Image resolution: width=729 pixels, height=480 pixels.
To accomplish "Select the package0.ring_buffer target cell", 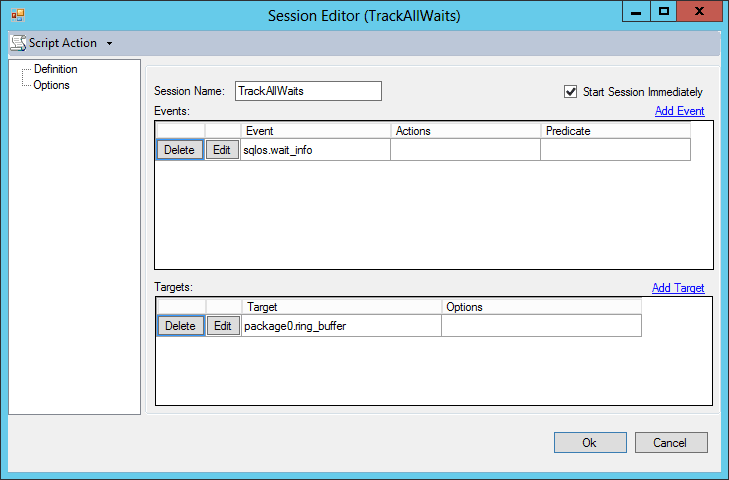I will pos(341,326).
